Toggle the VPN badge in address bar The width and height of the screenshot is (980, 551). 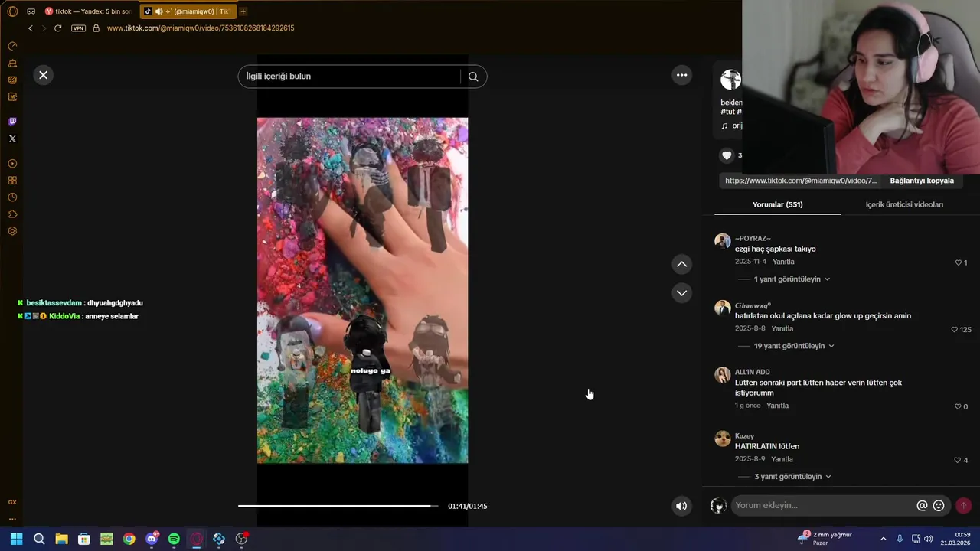coord(78,28)
